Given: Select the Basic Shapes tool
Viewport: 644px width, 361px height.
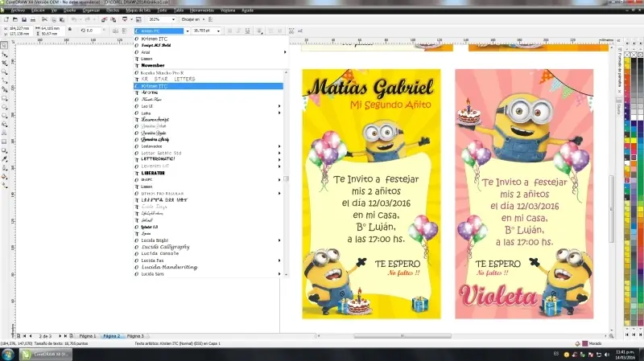Looking at the screenshot, I should (5, 125).
